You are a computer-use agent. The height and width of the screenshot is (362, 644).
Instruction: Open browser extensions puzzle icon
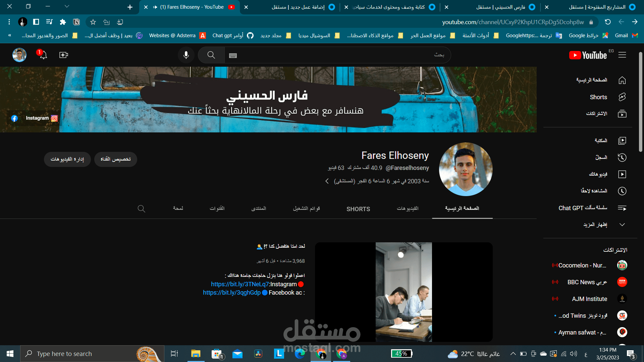pyautogui.click(x=63, y=22)
